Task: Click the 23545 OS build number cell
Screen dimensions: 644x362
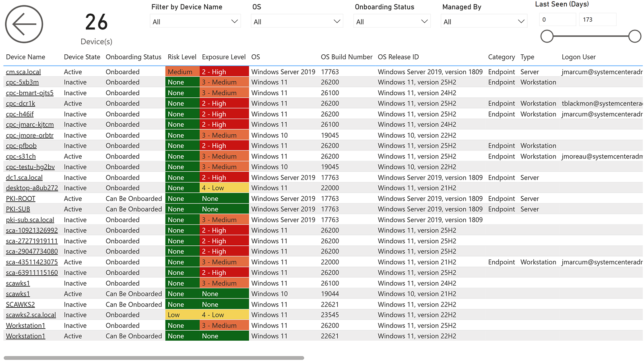Action: (x=330, y=315)
